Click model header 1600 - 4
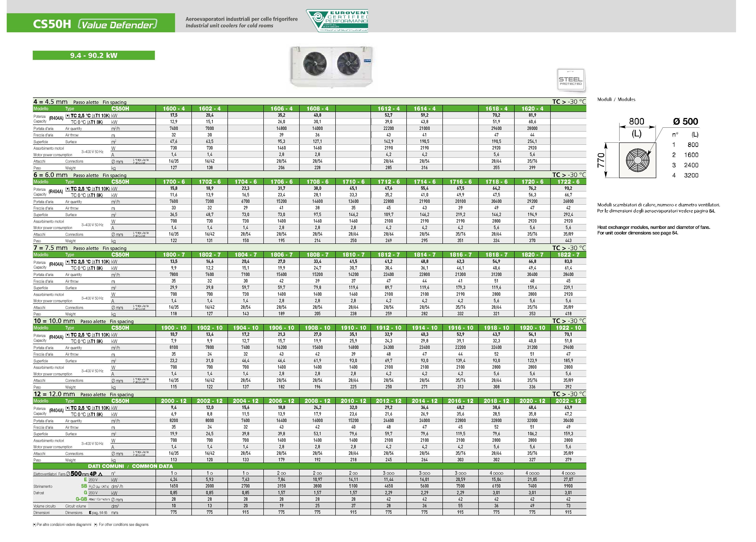756x542 pixels. click(x=173, y=108)
